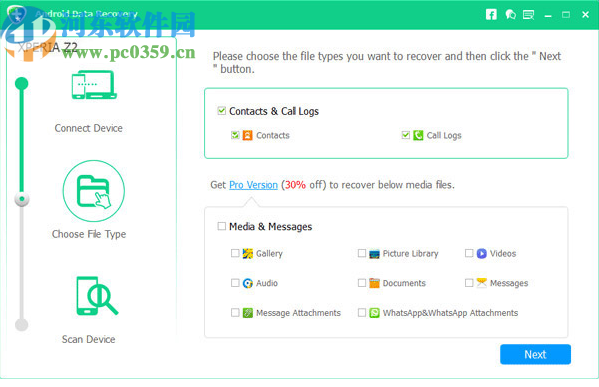Click the bottom progress step marker
Viewport: 599px width, 387px height.
22,325
